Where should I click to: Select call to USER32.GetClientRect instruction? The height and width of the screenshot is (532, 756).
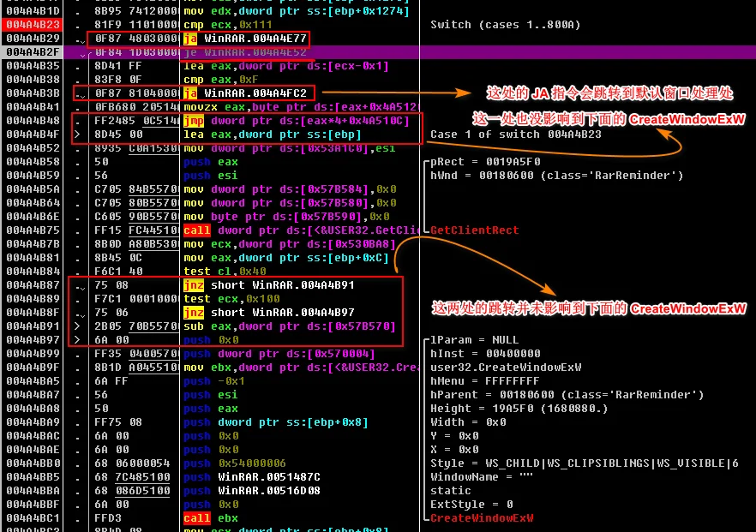click(302, 230)
